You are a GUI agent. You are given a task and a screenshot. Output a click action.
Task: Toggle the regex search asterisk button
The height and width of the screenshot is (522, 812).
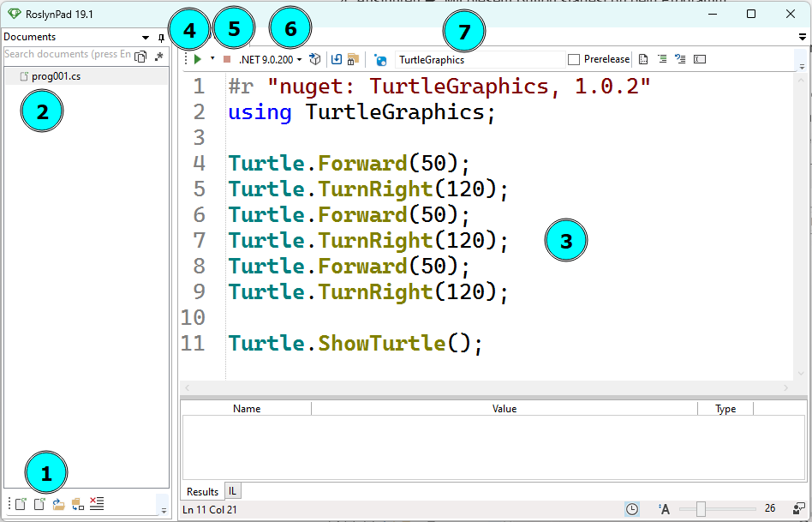[x=158, y=55]
